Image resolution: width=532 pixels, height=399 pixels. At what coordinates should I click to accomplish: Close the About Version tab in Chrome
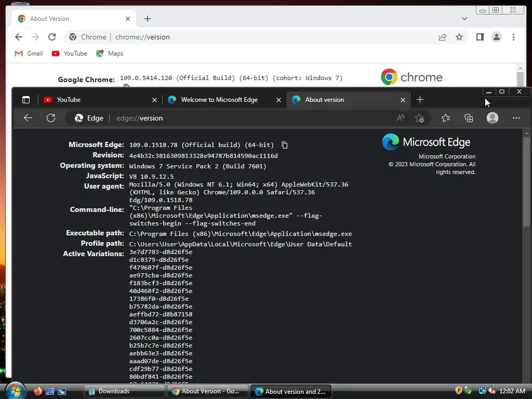128,19
